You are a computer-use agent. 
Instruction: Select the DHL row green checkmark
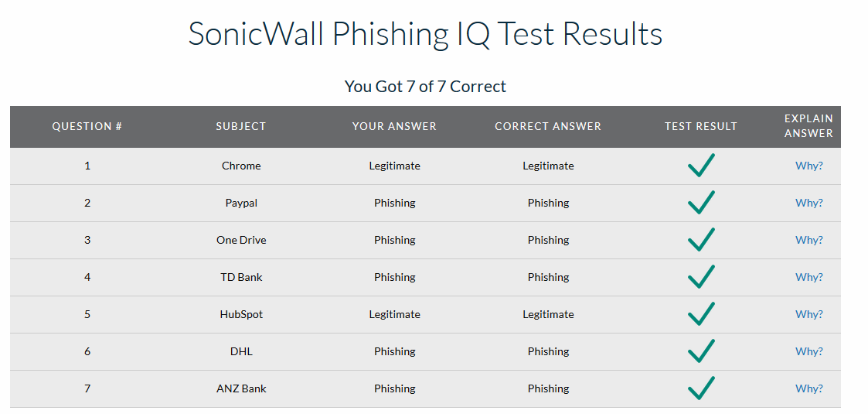coord(701,351)
